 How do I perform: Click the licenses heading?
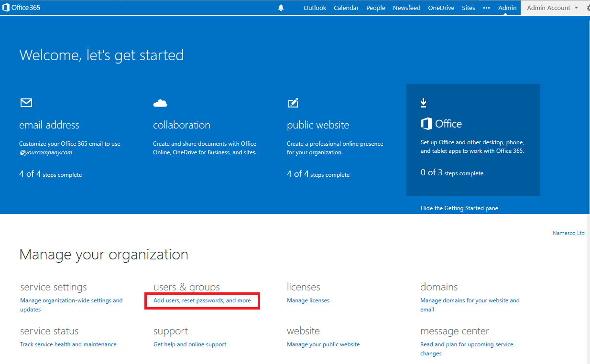click(x=304, y=287)
